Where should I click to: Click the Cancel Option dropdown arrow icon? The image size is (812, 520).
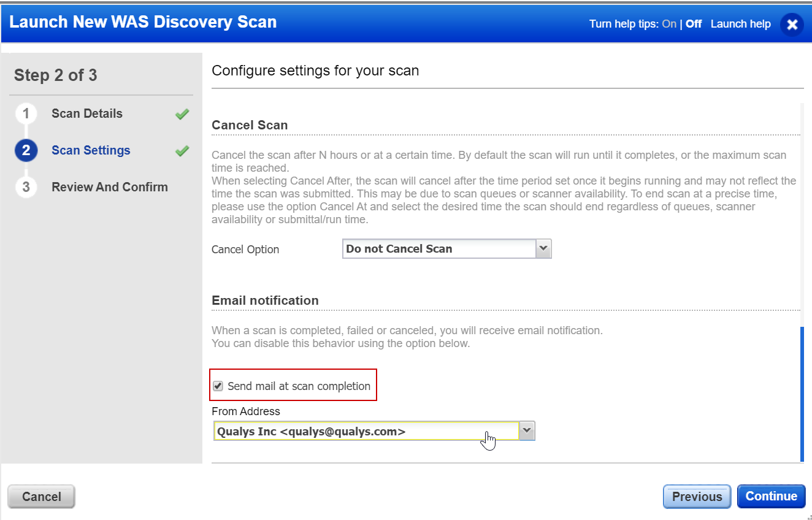point(543,248)
